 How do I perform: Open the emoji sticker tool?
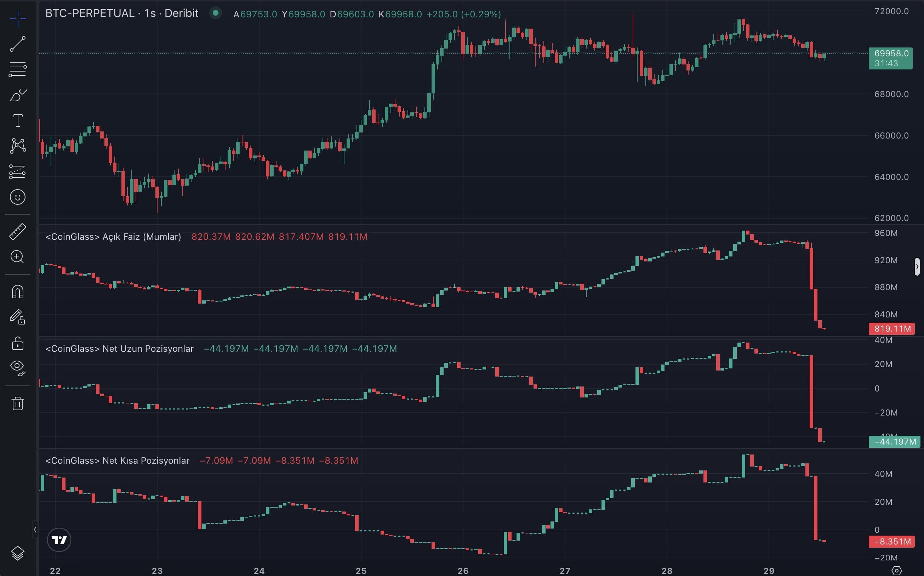pos(18,197)
